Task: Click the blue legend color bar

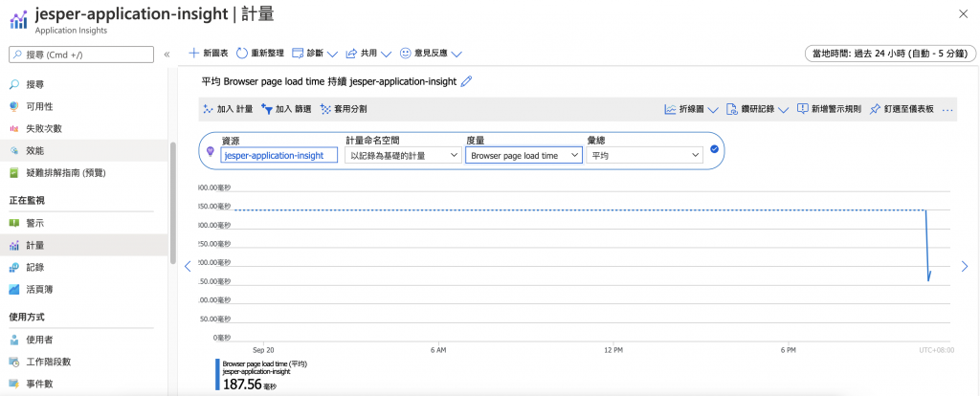Action: pos(217,375)
